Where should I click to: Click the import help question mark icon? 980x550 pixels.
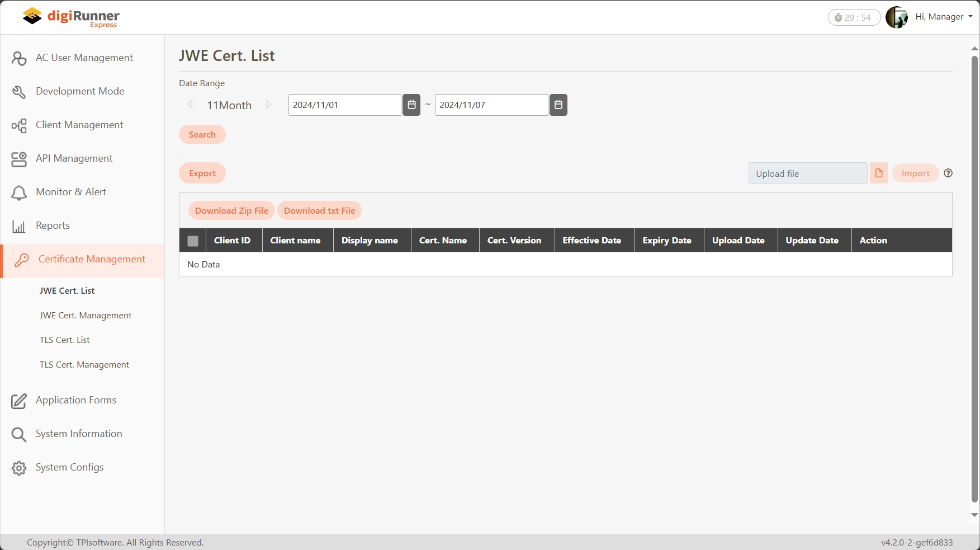pyautogui.click(x=948, y=173)
